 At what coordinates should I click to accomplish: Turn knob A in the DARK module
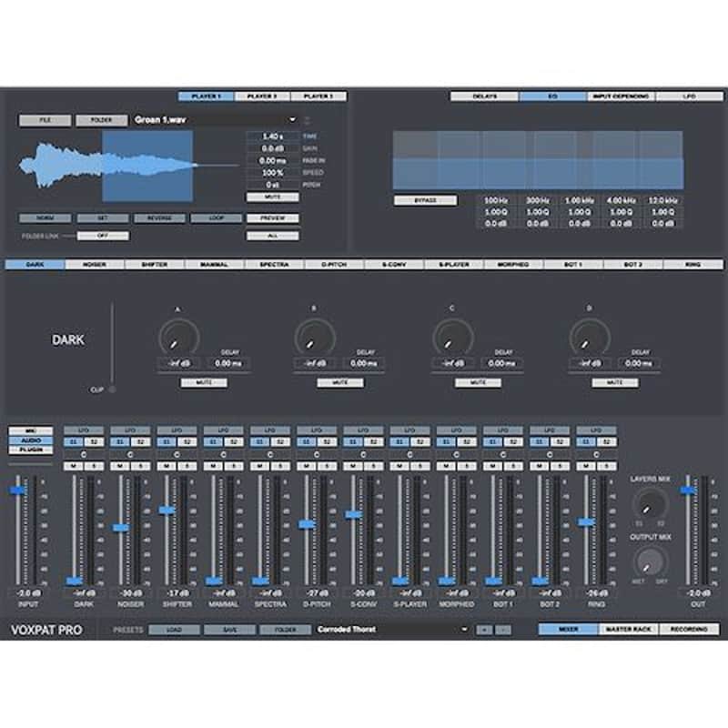[177, 337]
